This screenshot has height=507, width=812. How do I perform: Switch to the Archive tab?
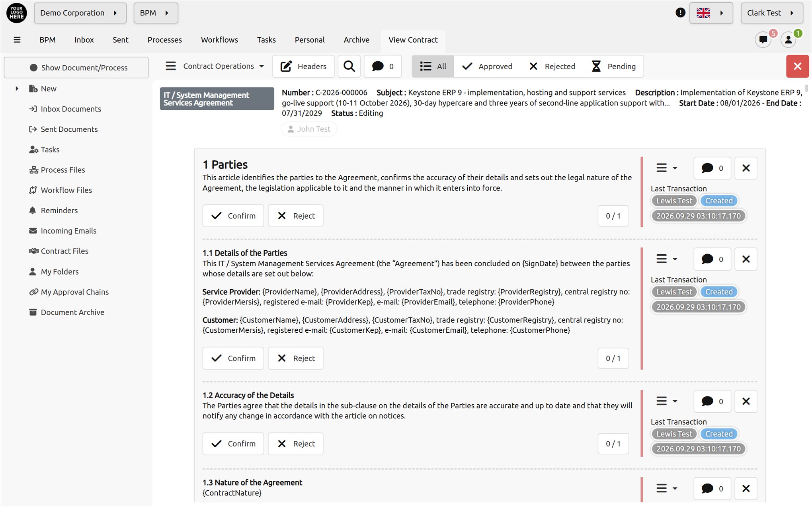(356, 40)
